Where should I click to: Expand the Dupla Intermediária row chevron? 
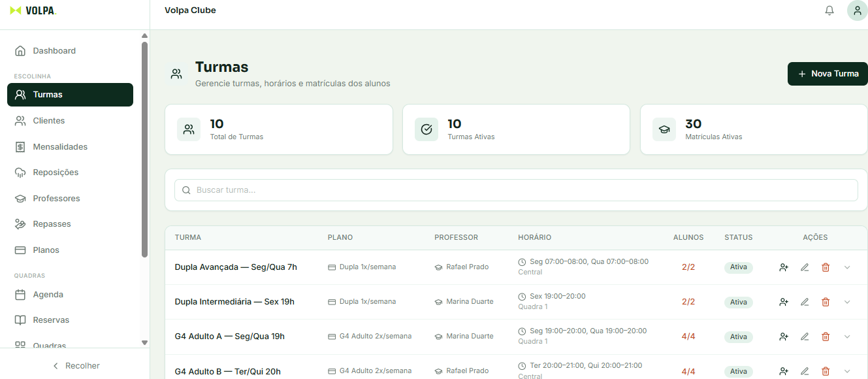[x=847, y=302]
